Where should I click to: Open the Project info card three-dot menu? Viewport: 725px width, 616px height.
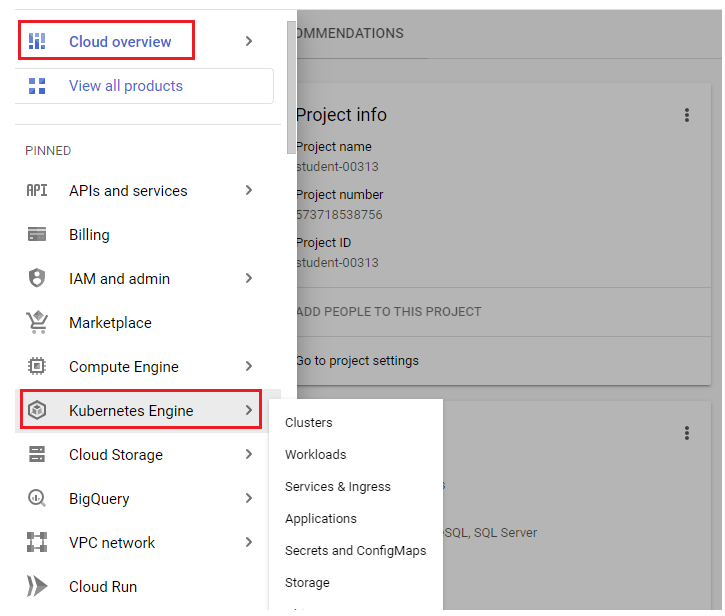687,115
